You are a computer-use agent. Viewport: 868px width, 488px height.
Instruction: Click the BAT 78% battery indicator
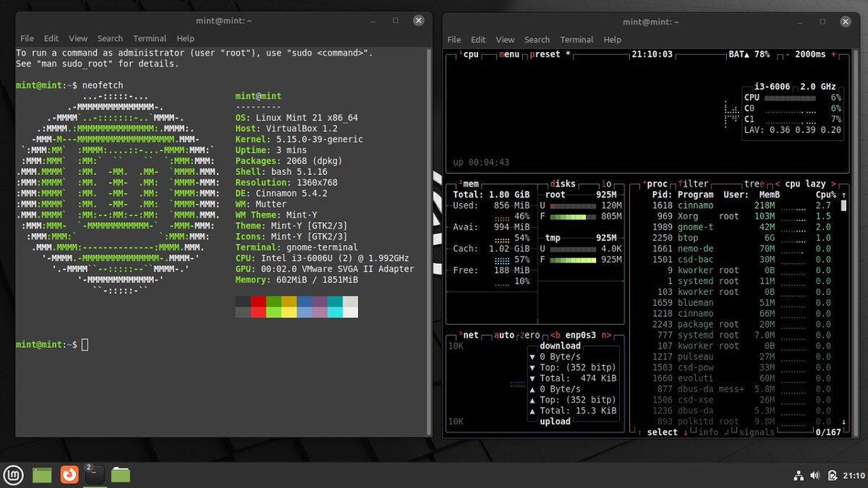748,54
